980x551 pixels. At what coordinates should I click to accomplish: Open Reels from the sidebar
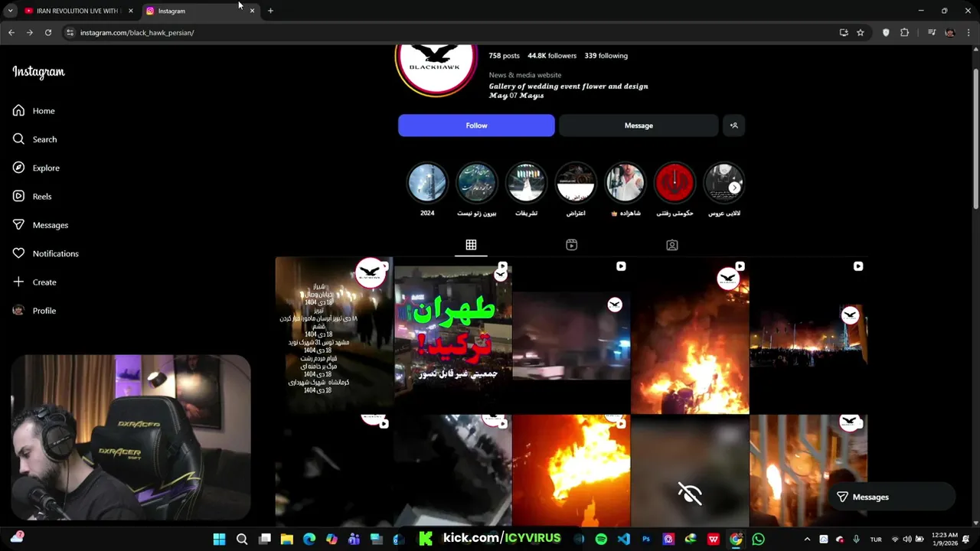tap(32, 196)
